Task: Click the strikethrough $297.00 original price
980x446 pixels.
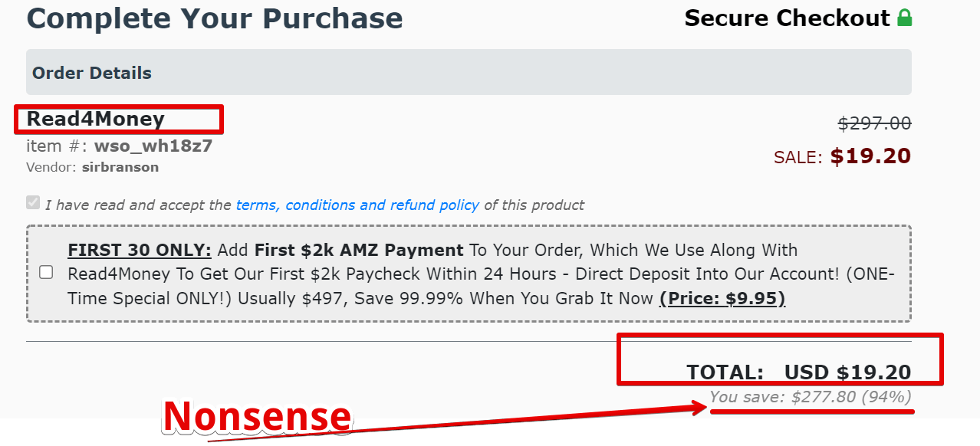Action: [x=874, y=123]
